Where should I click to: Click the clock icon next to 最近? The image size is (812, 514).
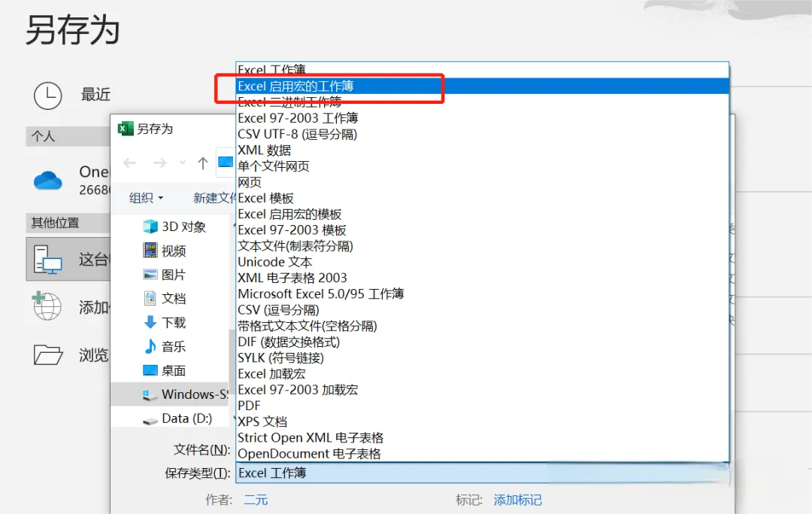[47, 96]
